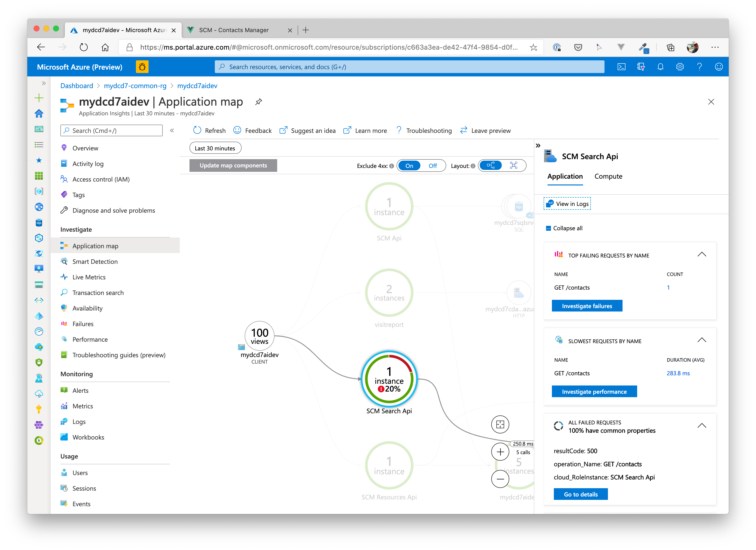Viewport: 756px width, 550px height.
Task: Open Live Metrics in sidebar
Action: (89, 277)
